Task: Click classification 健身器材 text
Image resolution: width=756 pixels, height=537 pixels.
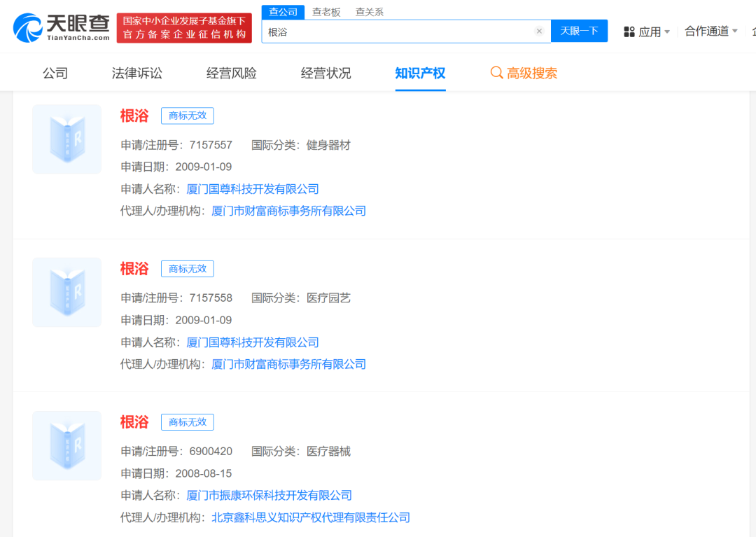Action: click(328, 145)
